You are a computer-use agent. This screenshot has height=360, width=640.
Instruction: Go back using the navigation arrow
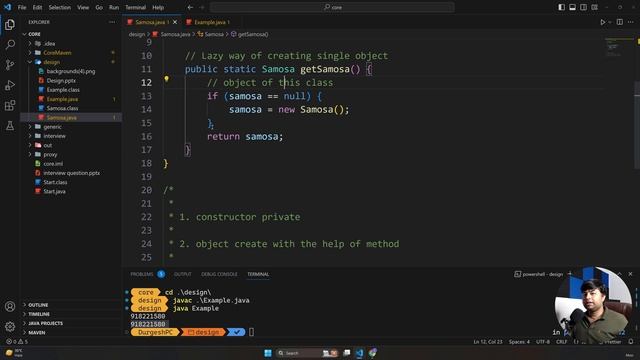[x=190, y=7]
